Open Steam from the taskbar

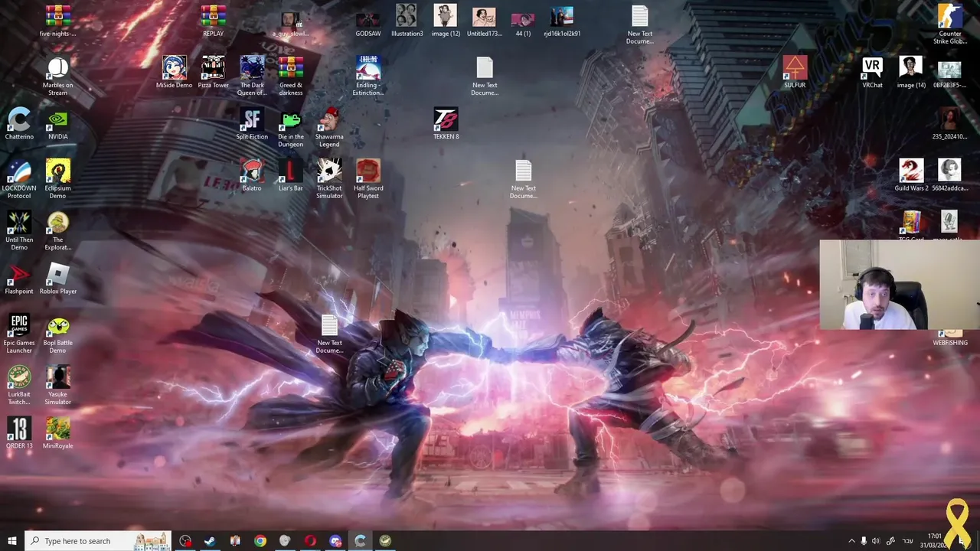click(210, 541)
